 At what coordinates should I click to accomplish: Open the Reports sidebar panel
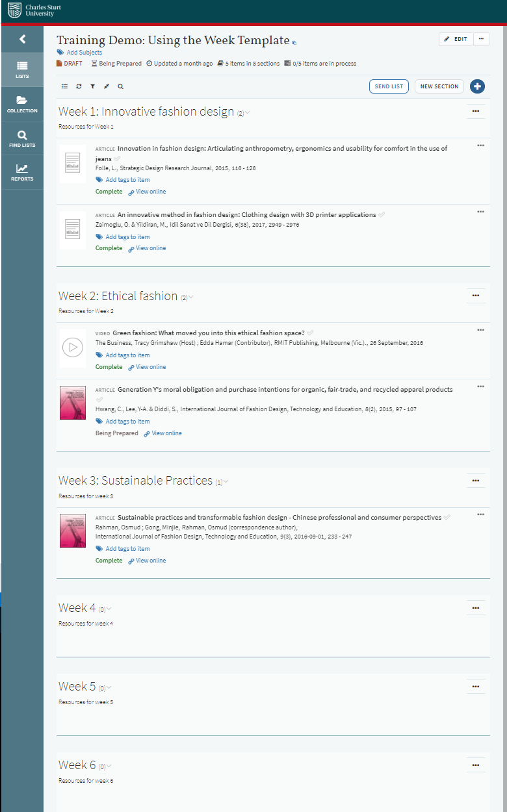coord(23,171)
